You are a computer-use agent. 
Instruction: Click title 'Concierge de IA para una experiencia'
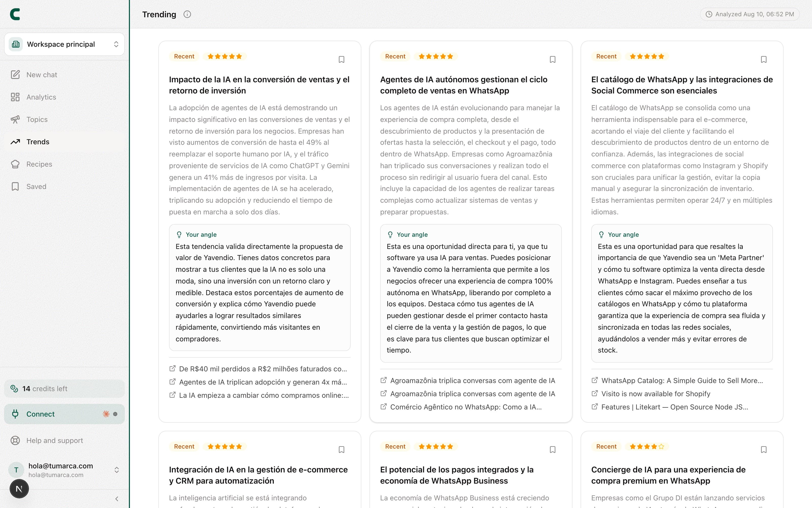click(x=668, y=475)
